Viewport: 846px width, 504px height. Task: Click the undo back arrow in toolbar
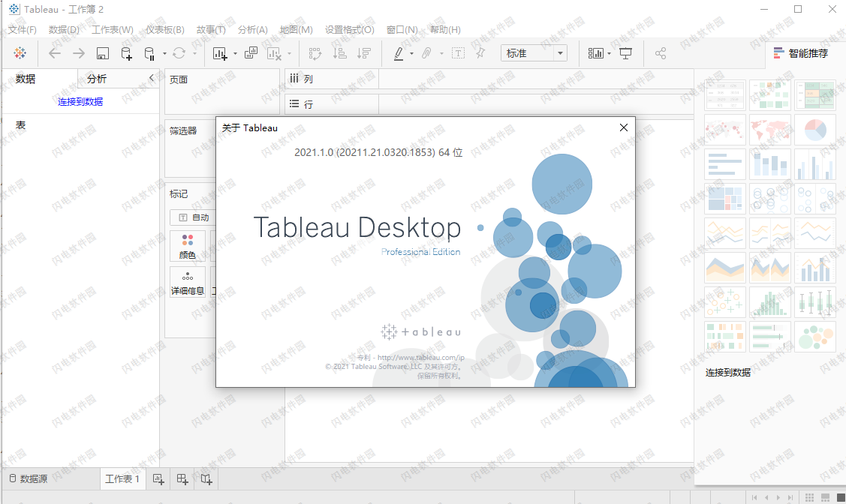[55, 52]
